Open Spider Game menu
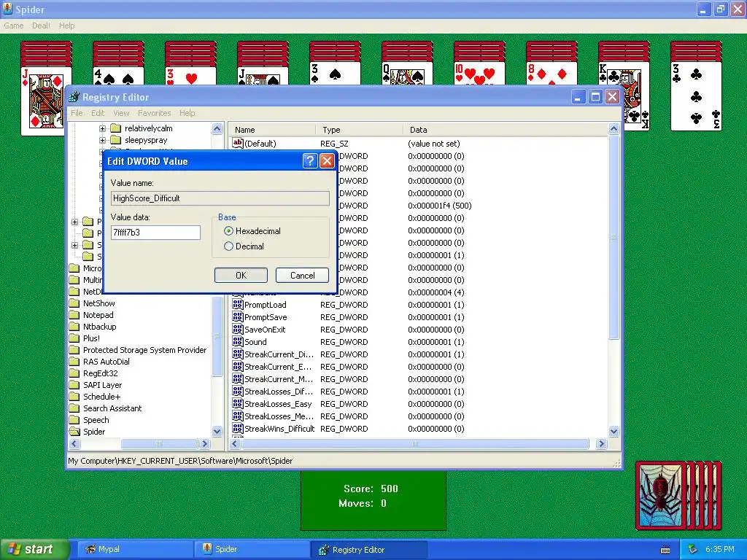 tap(13, 26)
